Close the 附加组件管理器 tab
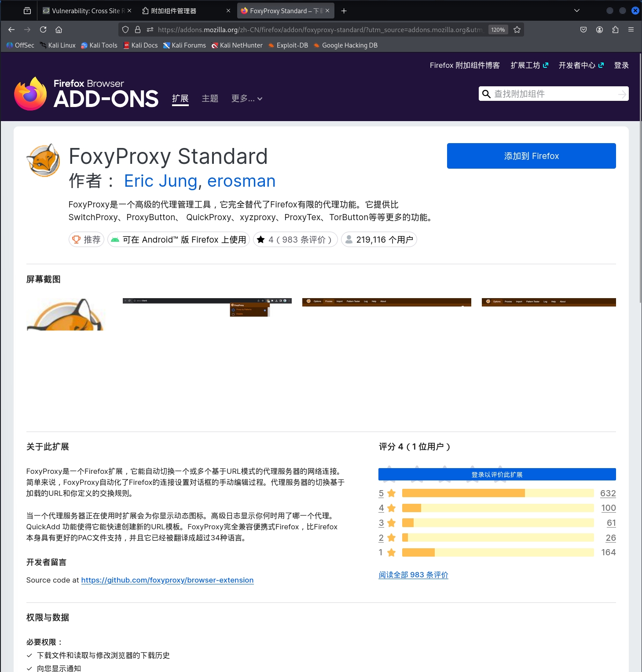The width and height of the screenshot is (642, 672). [228, 11]
